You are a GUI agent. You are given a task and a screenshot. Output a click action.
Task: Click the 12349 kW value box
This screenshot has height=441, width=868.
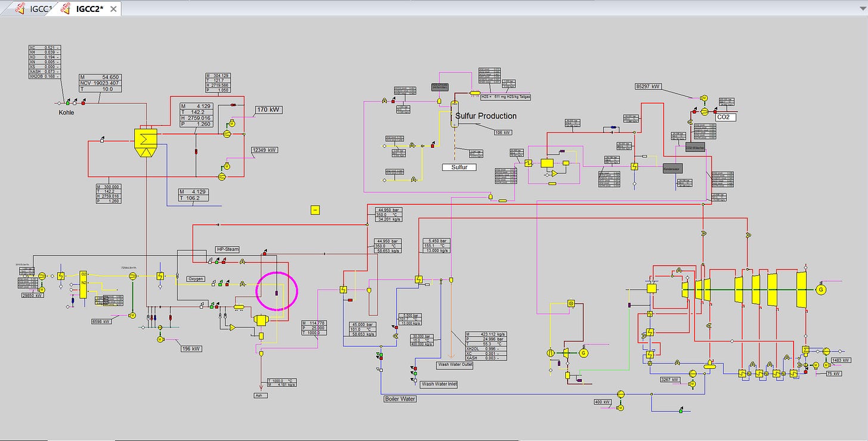pos(264,150)
